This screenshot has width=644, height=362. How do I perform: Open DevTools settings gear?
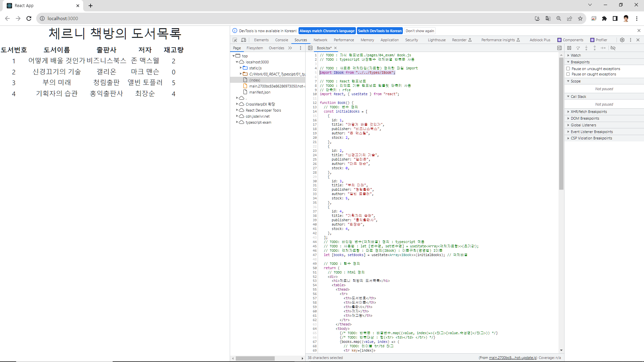[x=622, y=40]
